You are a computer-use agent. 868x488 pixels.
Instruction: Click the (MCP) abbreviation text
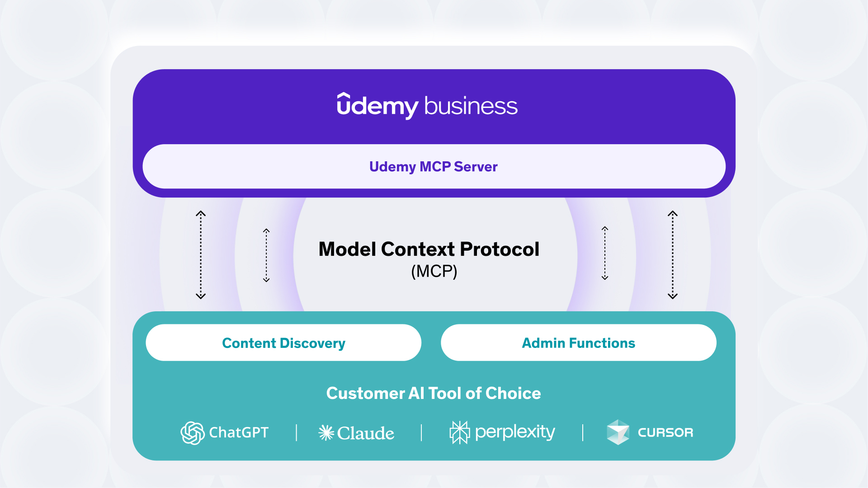point(434,272)
